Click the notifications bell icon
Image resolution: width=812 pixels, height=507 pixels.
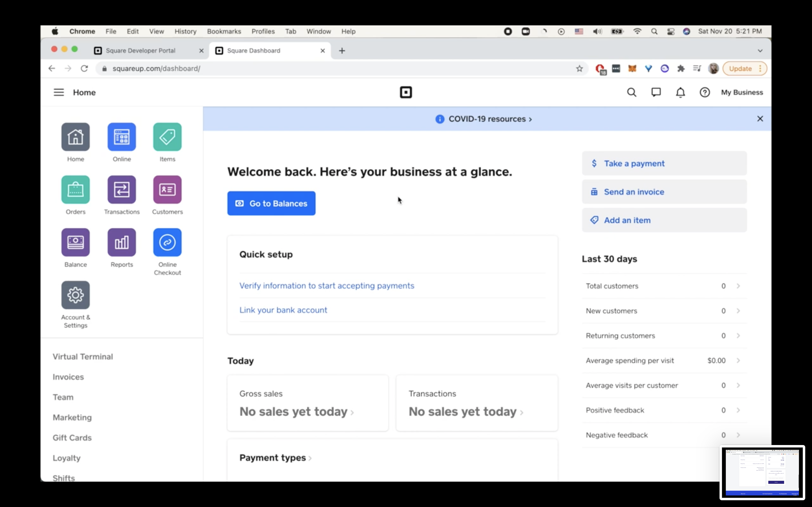click(680, 92)
